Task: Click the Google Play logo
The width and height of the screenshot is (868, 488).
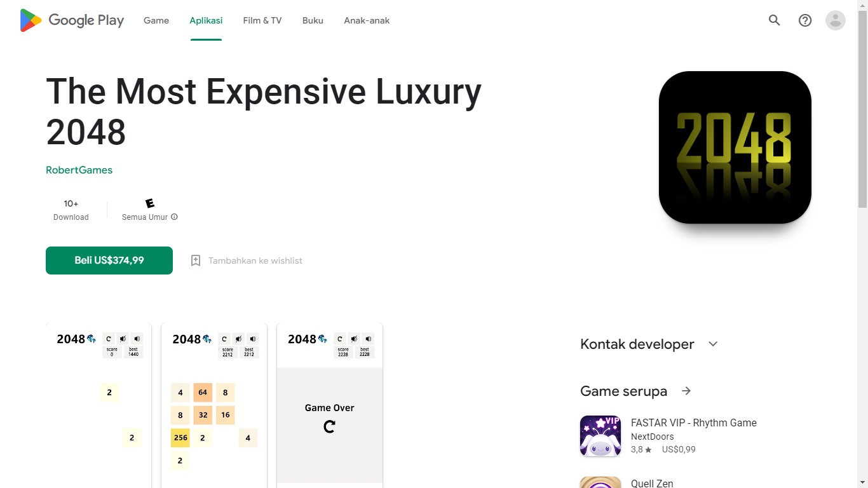Action: coord(71,20)
